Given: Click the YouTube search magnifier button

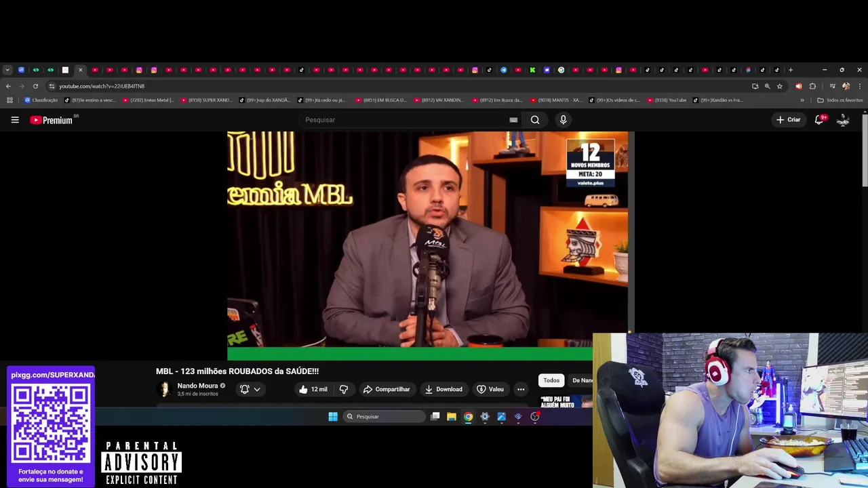Looking at the screenshot, I should point(535,120).
